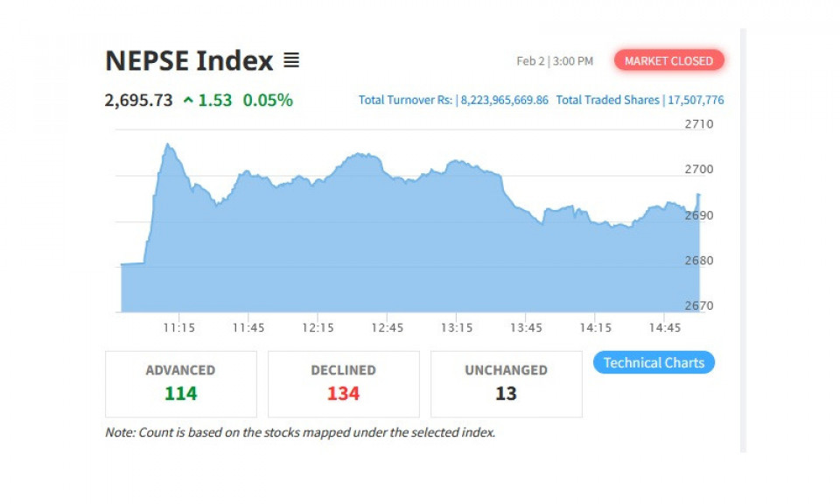Screen dimensions: 840x504
Task: Click the Market Closed status badge
Action: coord(668,60)
